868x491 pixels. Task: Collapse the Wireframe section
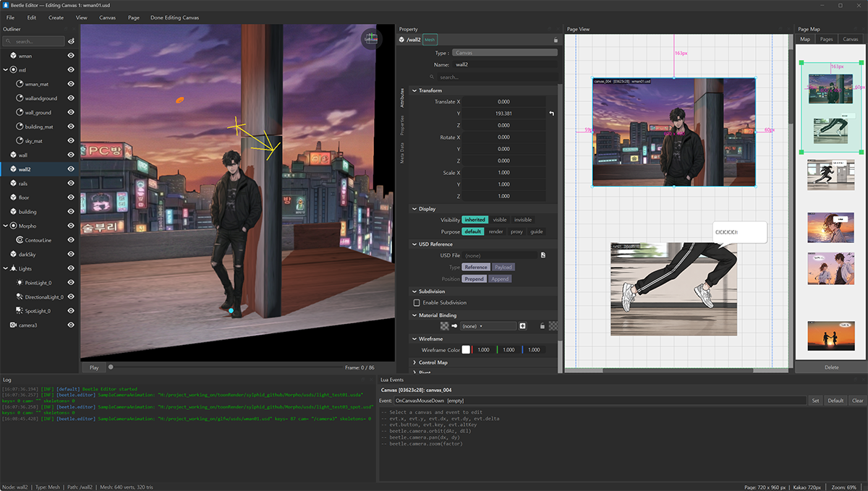[x=414, y=338]
